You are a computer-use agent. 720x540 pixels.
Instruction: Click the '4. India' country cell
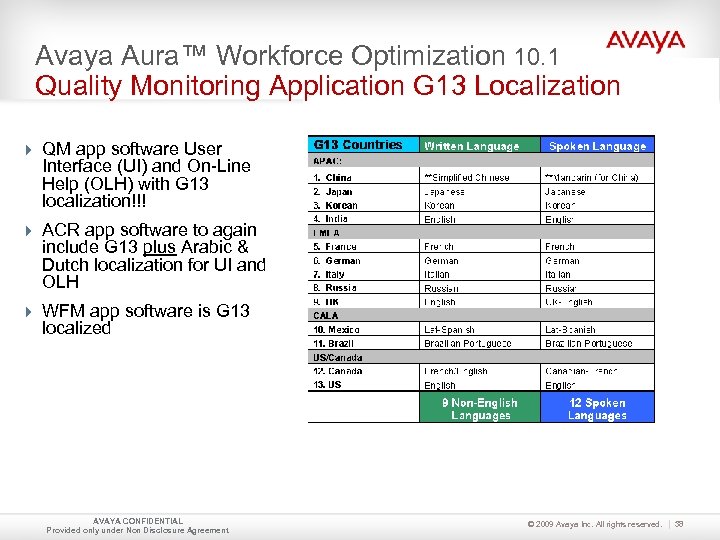363,219
